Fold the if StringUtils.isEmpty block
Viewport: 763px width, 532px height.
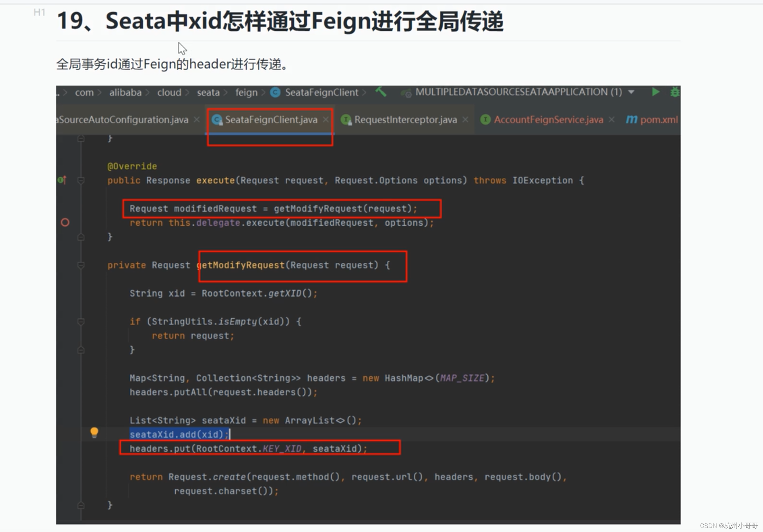coord(81,322)
